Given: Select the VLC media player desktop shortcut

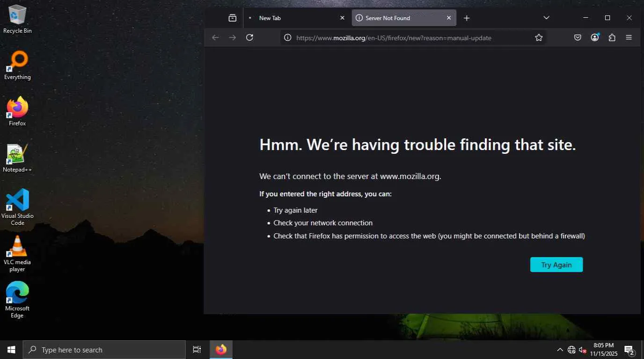Looking at the screenshot, I should point(17,253).
